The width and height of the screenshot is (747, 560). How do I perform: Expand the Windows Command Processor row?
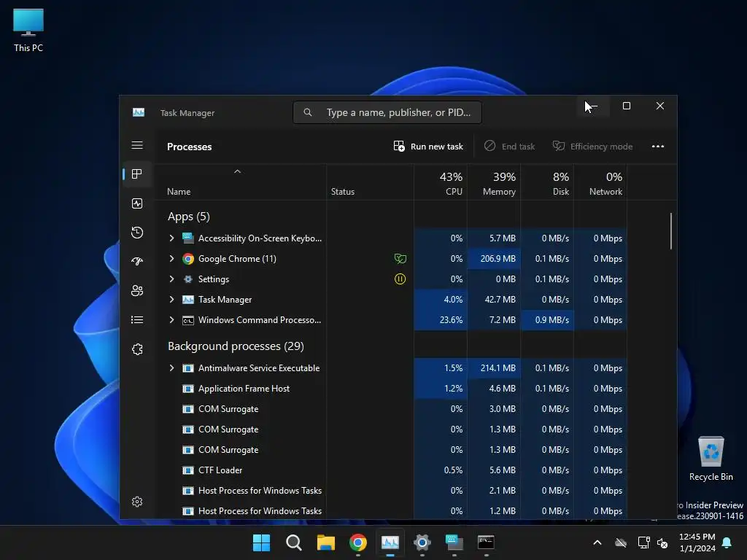pyautogui.click(x=172, y=320)
